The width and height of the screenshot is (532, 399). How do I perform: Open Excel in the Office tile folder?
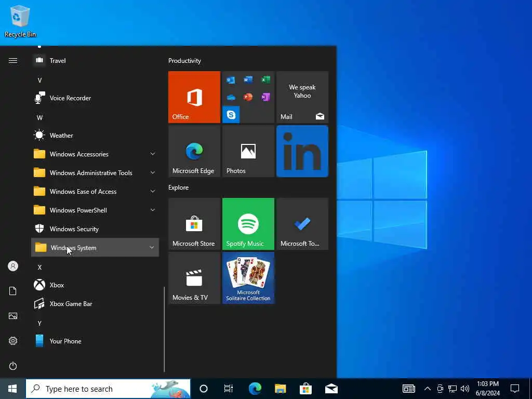tap(265, 80)
